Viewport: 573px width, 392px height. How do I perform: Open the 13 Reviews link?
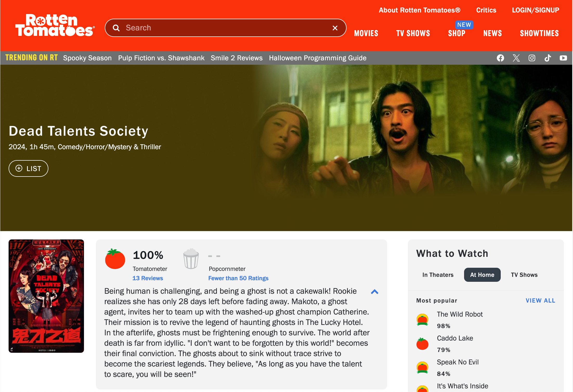(x=148, y=278)
